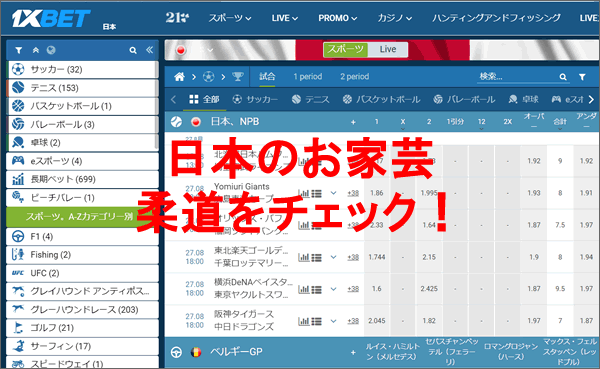Click the globe icon in sidebar header
600x369 pixels.
click(x=51, y=50)
